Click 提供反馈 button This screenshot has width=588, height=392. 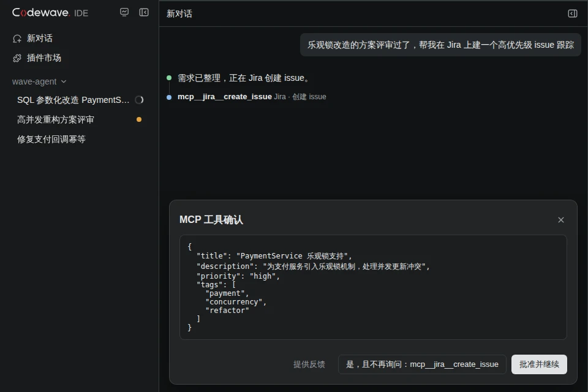pyautogui.click(x=309, y=364)
